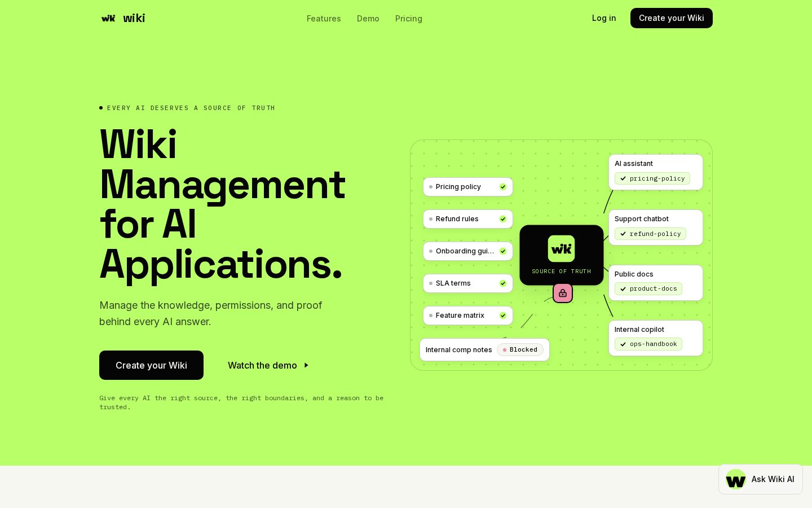Click the Wiki Management for AI Applications headline

[223, 204]
